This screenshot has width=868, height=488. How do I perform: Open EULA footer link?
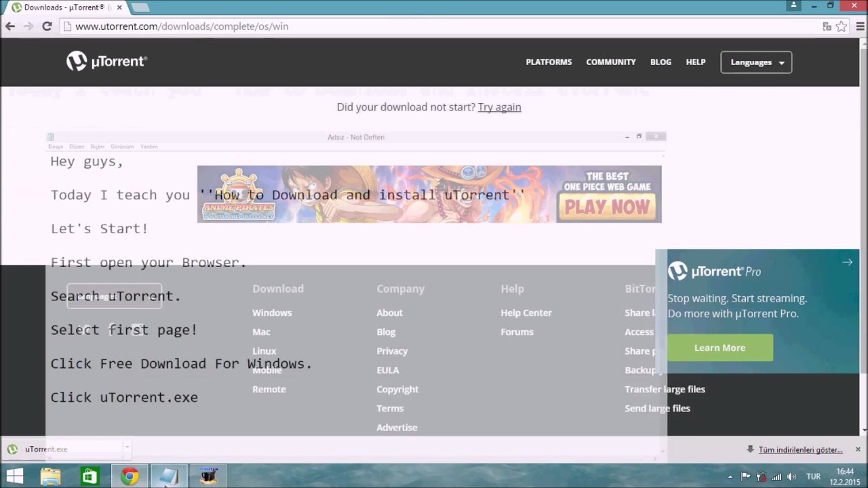coord(388,370)
